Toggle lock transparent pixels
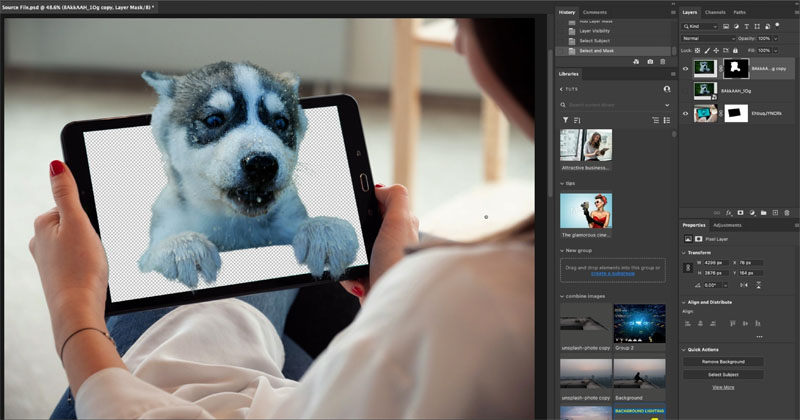 (x=697, y=51)
